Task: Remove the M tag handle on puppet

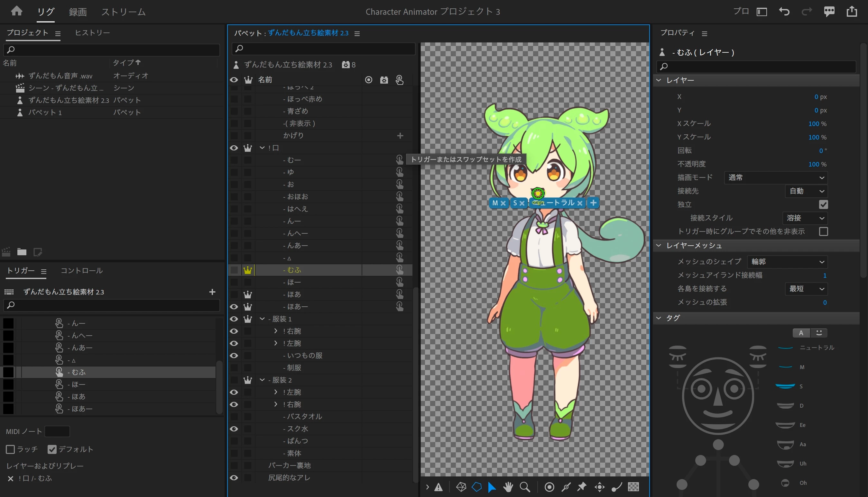Action: [503, 203]
